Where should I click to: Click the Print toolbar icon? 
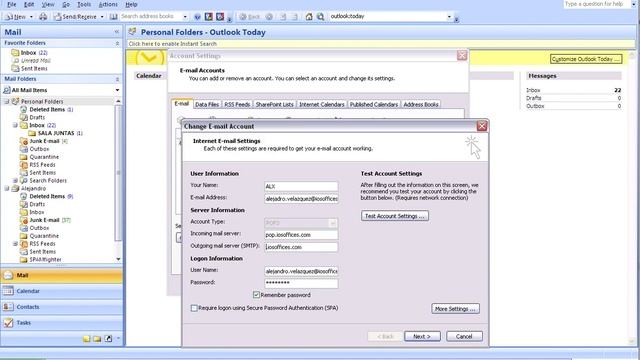(43, 17)
